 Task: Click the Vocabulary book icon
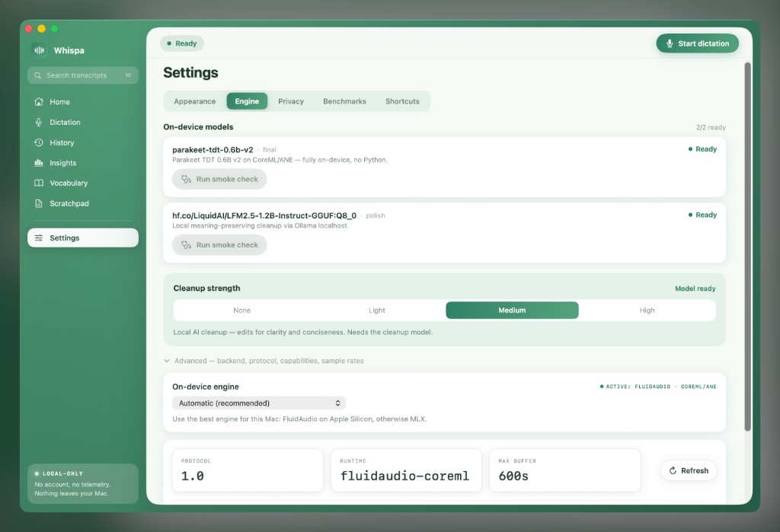tap(39, 183)
